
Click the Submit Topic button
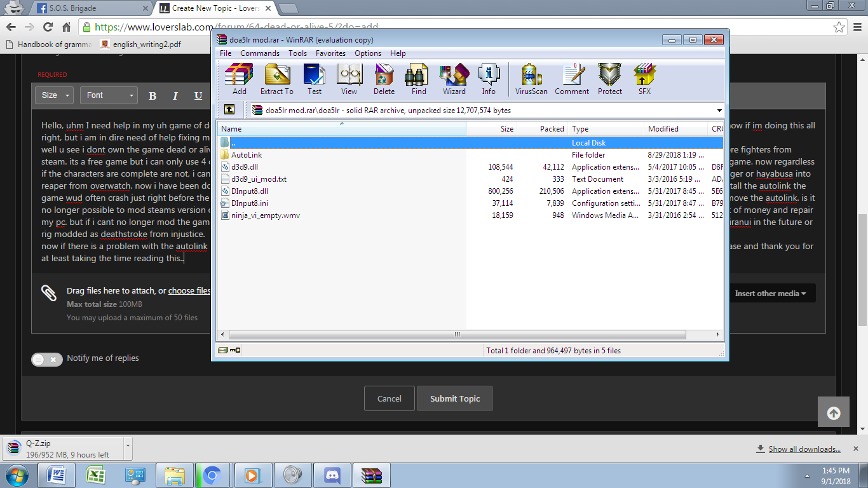click(455, 398)
